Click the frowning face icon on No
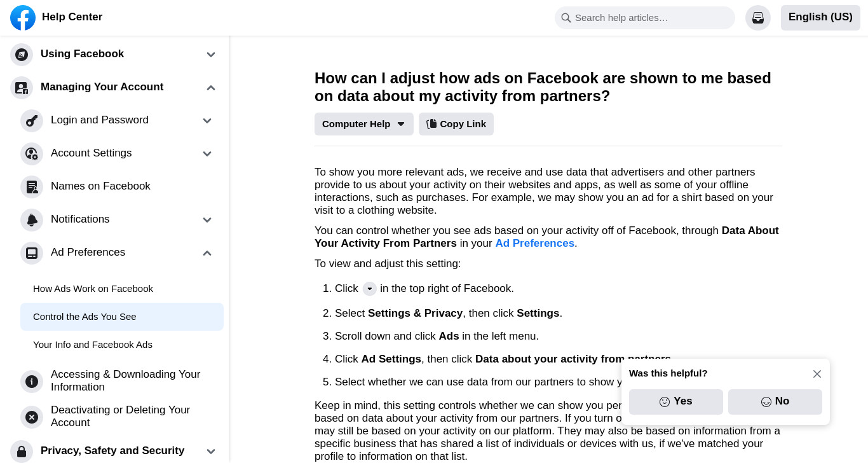This screenshot has height=463, width=868. pyautogui.click(x=766, y=402)
